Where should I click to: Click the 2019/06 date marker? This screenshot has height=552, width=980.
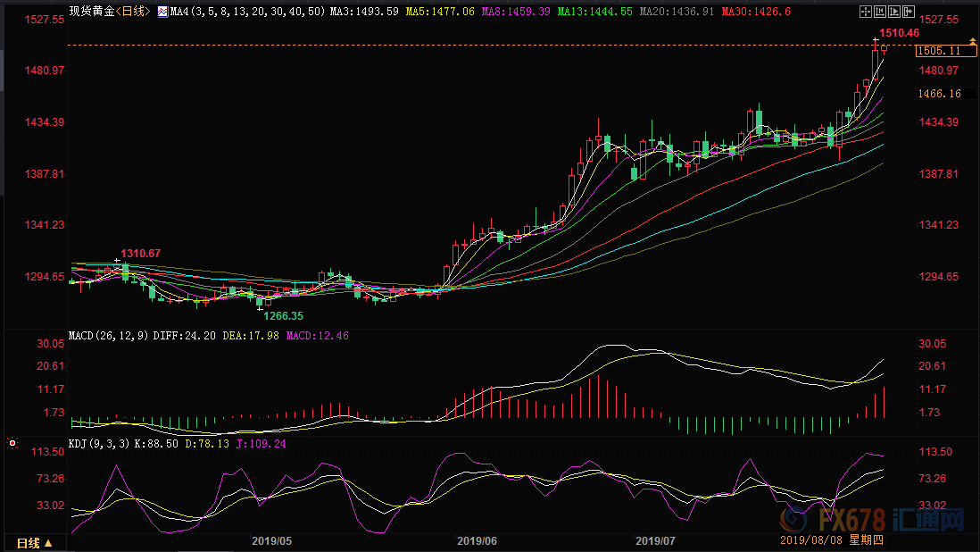(477, 540)
